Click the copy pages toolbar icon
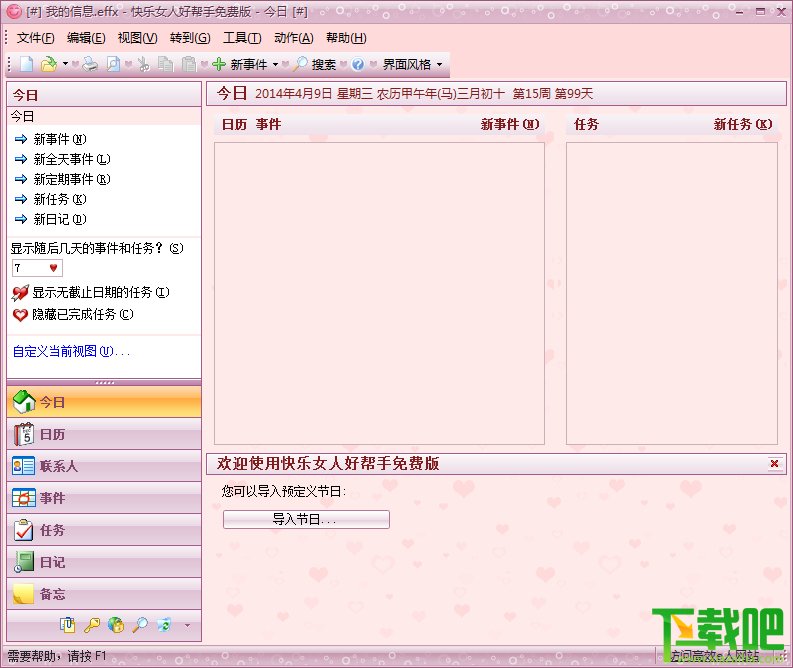793x668 pixels. (x=165, y=64)
